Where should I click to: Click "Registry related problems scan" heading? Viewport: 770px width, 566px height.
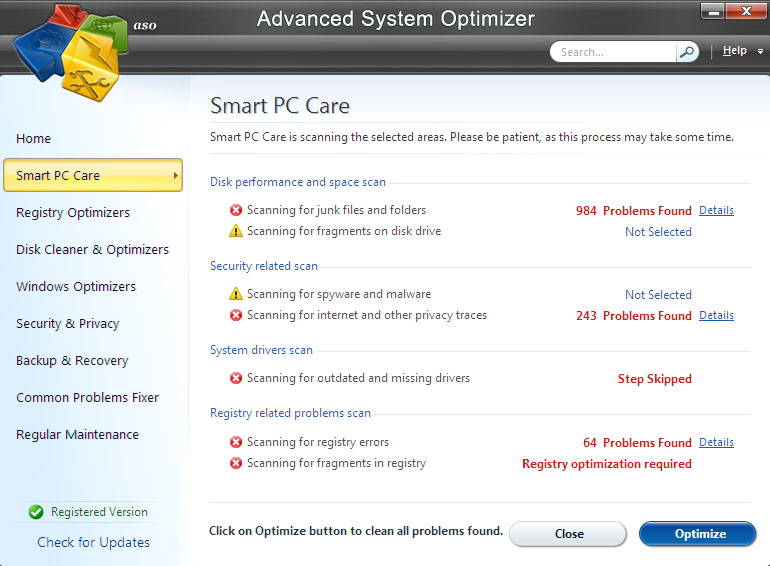click(x=290, y=413)
